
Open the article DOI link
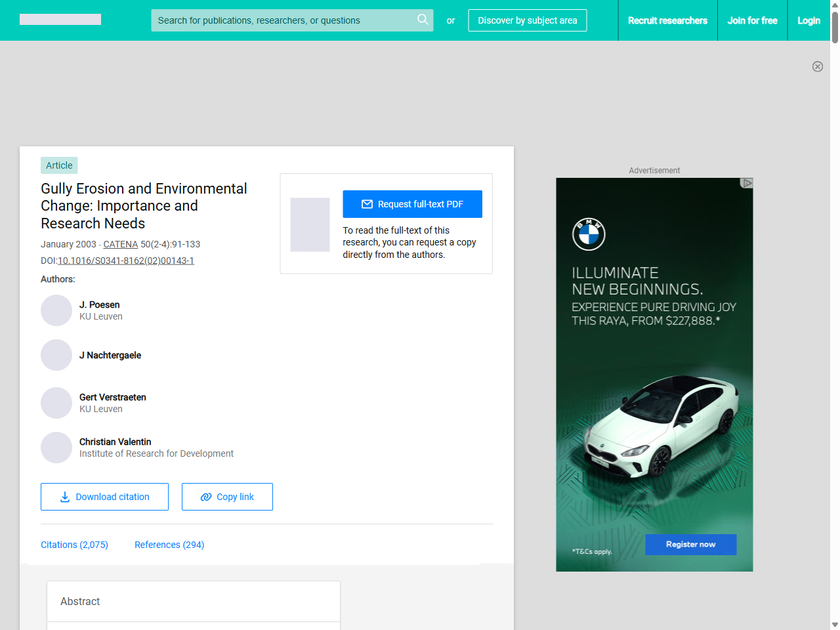pos(126,261)
